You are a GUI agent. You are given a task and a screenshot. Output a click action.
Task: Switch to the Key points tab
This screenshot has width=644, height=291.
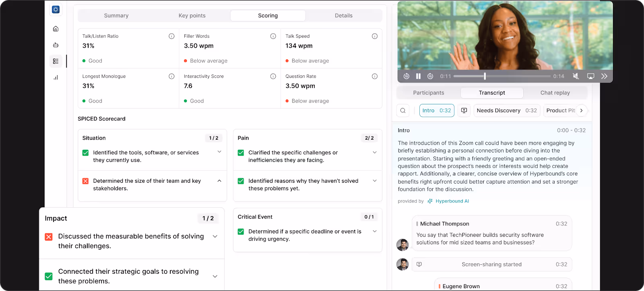coord(192,16)
